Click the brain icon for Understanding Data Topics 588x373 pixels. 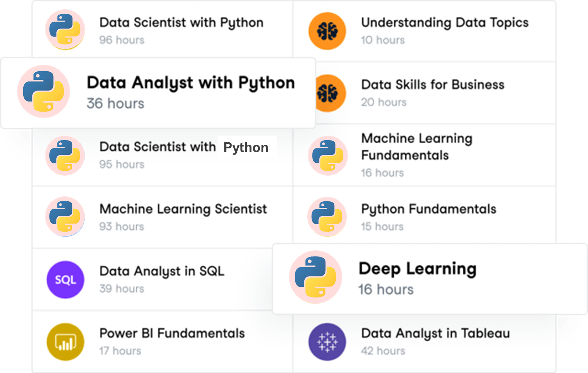[x=327, y=31]
